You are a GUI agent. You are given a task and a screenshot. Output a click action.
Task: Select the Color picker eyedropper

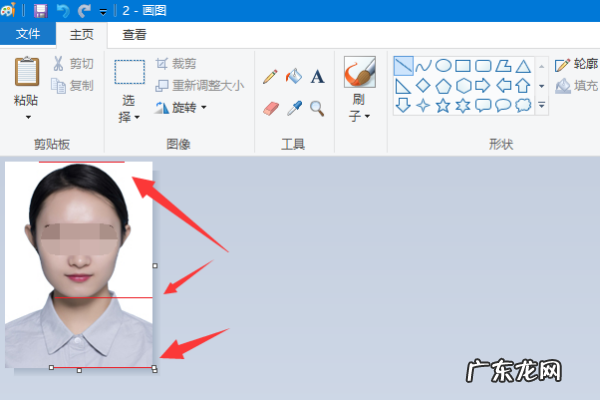point(294,108)
